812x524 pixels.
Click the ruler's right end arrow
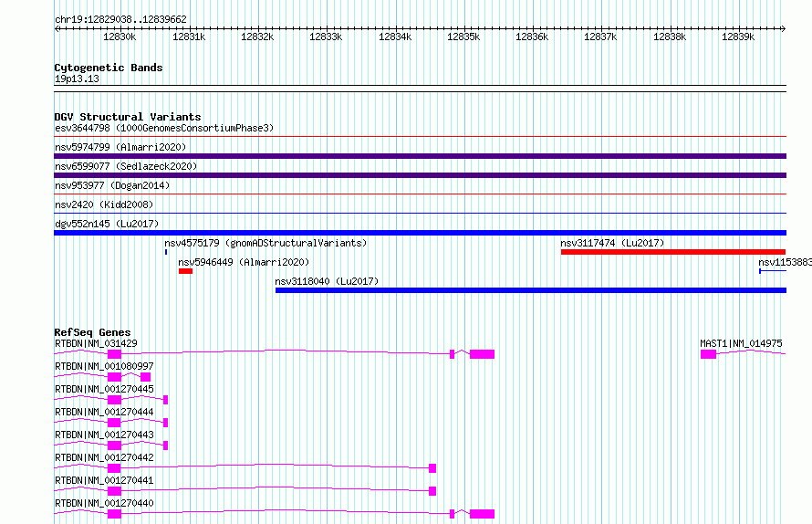pos(784,28)
